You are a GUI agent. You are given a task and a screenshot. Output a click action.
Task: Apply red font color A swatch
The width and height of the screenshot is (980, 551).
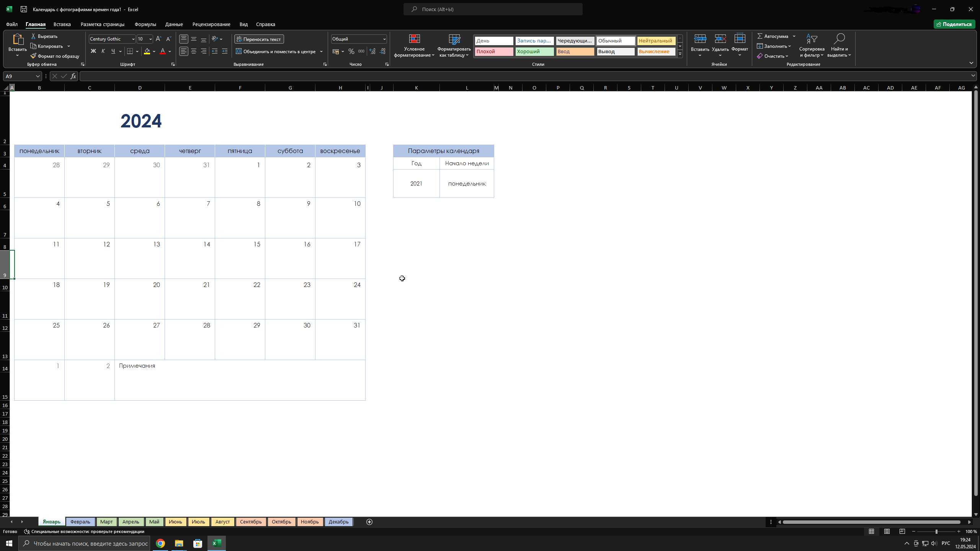click(x=163, y=51)
